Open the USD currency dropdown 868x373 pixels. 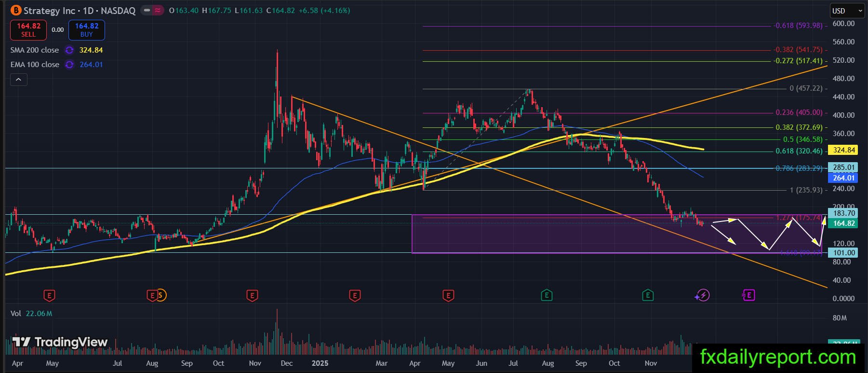pyautogui.click(x=847, y=11)
